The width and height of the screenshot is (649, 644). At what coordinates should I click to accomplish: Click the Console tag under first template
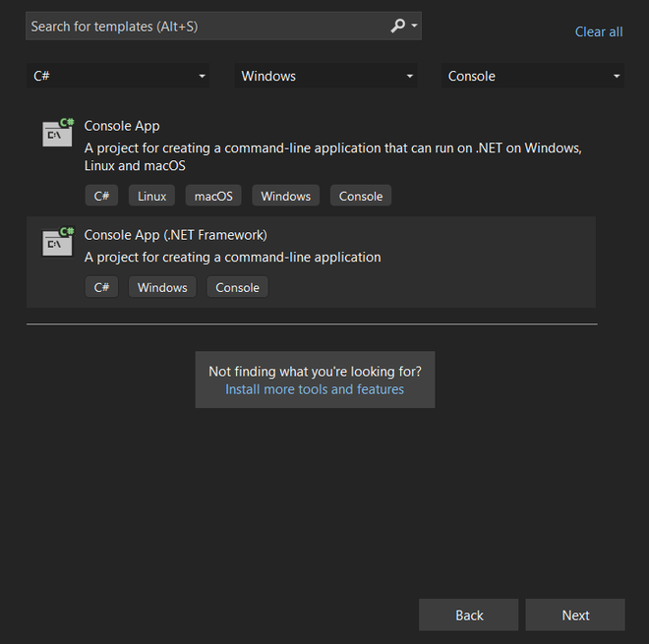361,197
